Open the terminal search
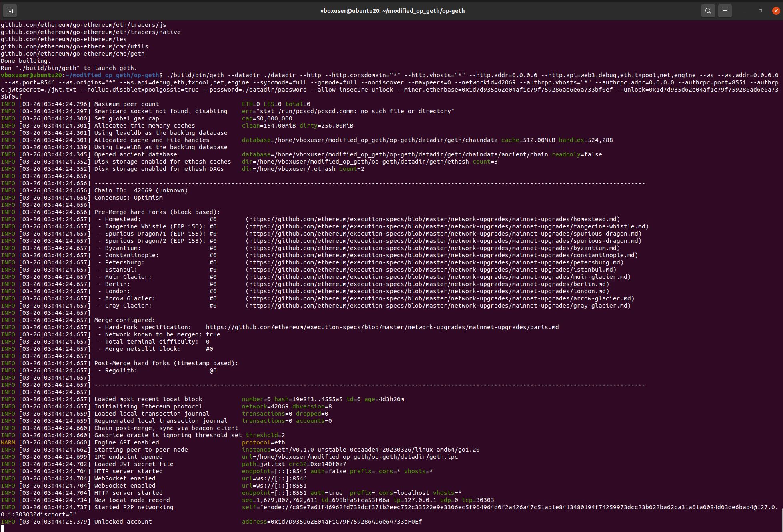The image size is (783, 532). point(708,11)
